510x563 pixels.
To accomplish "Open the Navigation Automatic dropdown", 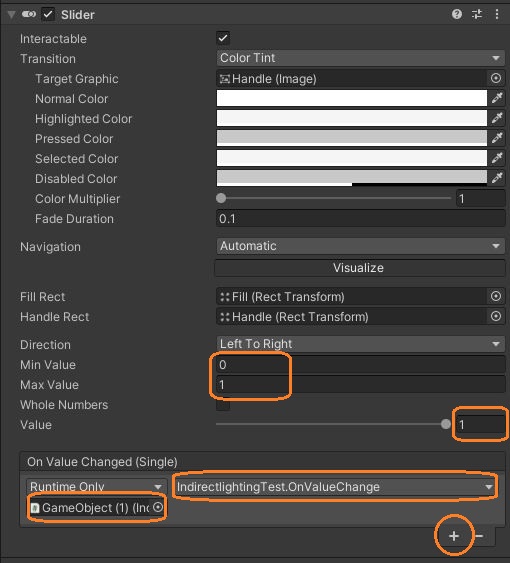I will tap(360, 246).
